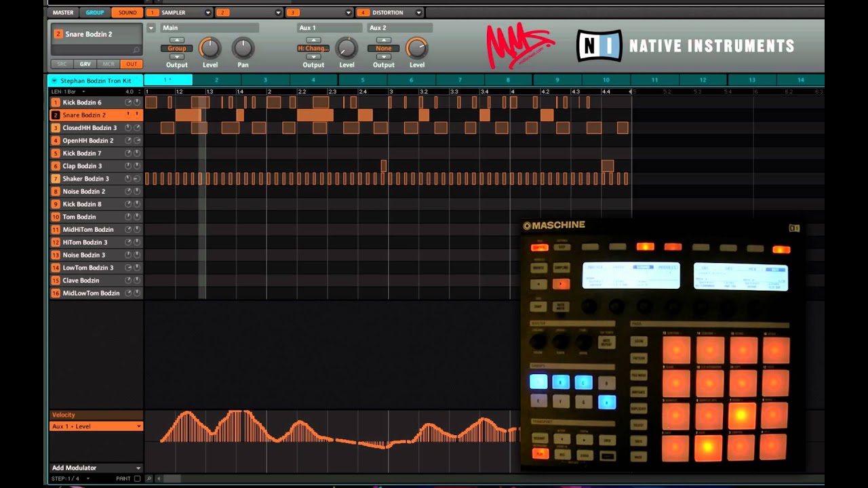Image resolution: width=868 pixels, height=488 pixels.
Task: Select slot number 15 icon for Clave Bodzin
Action: coord(56,281)
